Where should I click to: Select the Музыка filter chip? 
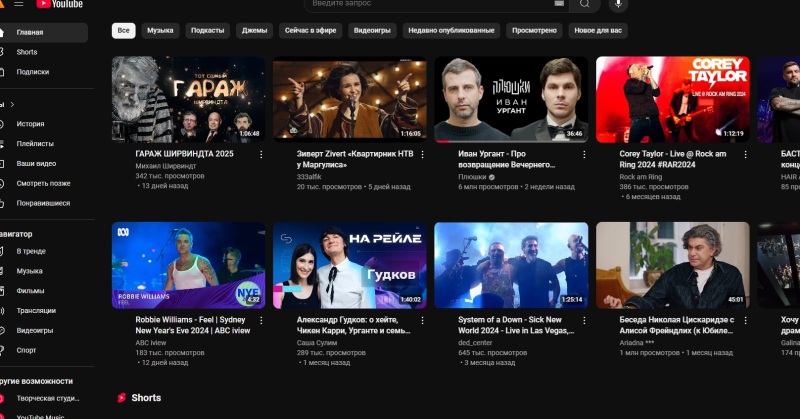click(160, 31)
